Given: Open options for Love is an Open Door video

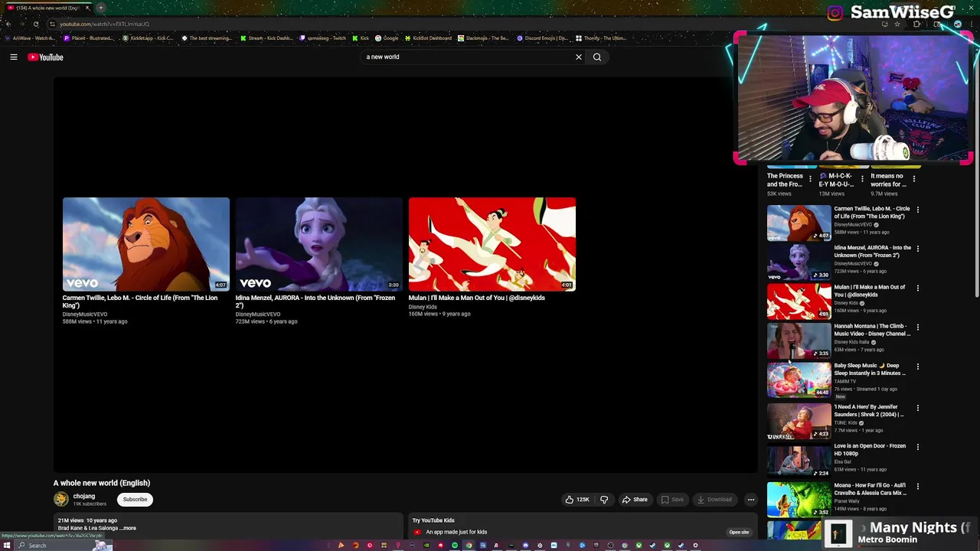Looking at the screenshot, I should (x=918, y=447).
